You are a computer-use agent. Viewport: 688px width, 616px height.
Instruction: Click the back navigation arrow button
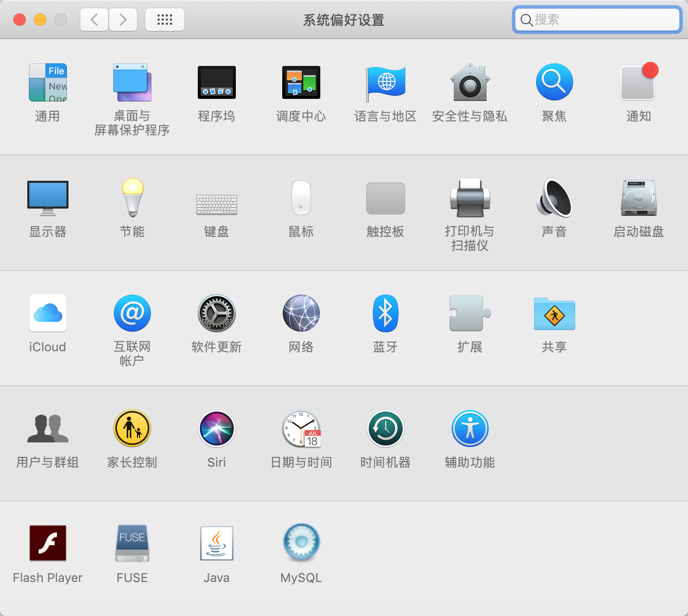click(x=94, y=20)
